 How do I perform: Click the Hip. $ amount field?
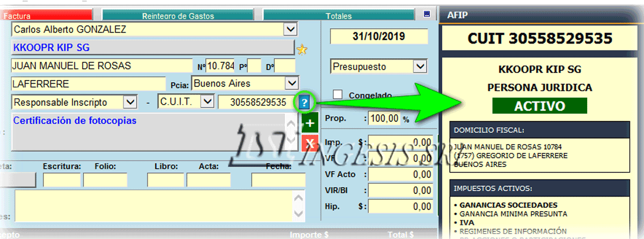click(400, 207)
